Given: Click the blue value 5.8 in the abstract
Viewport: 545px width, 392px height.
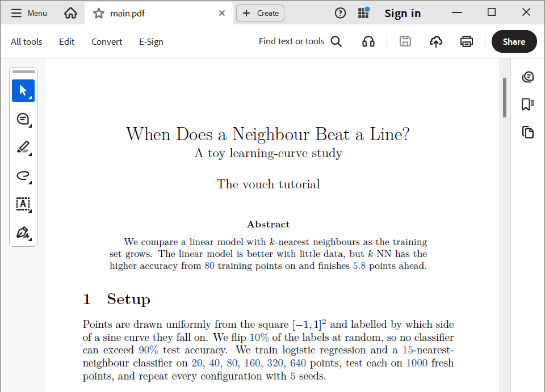Looking at the screenshot, I should tap(359, 266).
